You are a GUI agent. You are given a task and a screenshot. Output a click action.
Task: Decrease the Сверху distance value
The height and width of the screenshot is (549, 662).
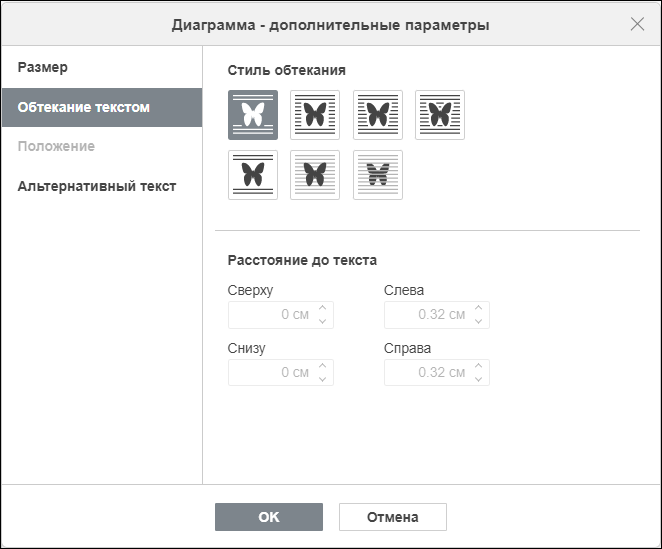click(323, 321)
